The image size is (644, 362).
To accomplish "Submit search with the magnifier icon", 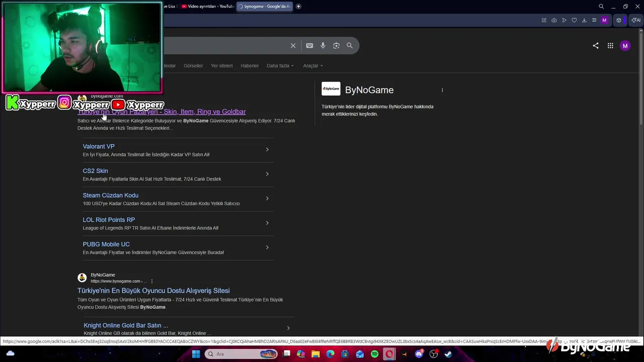I will (x=350, y=46).
